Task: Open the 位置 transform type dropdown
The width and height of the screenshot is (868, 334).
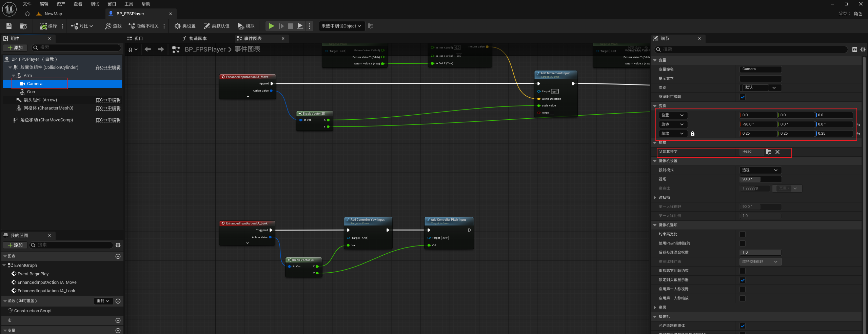Action: click(673, 115)
